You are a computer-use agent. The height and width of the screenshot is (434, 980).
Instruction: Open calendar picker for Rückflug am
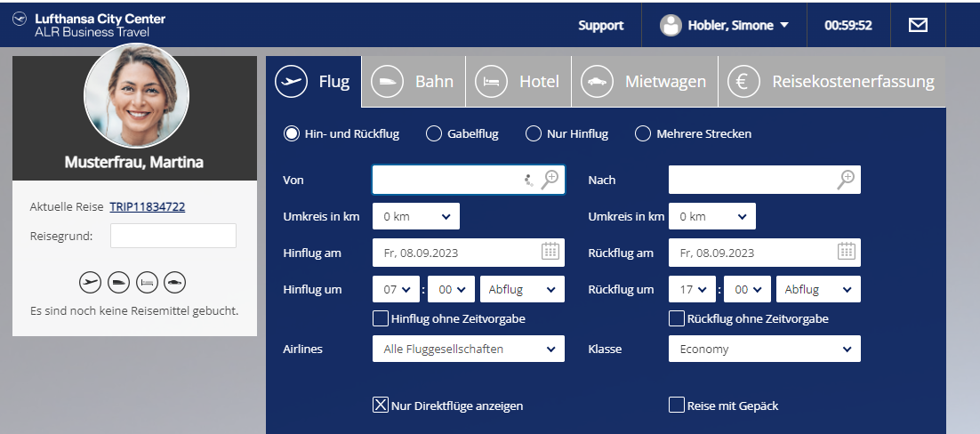(x=846, y=252)
